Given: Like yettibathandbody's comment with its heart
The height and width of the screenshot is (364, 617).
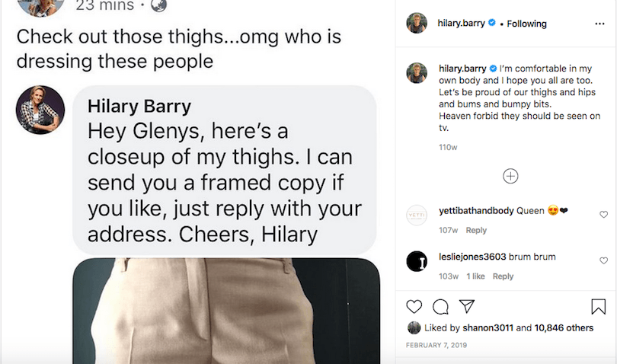Looking at the screenshot, I should [x=604, y=215].
